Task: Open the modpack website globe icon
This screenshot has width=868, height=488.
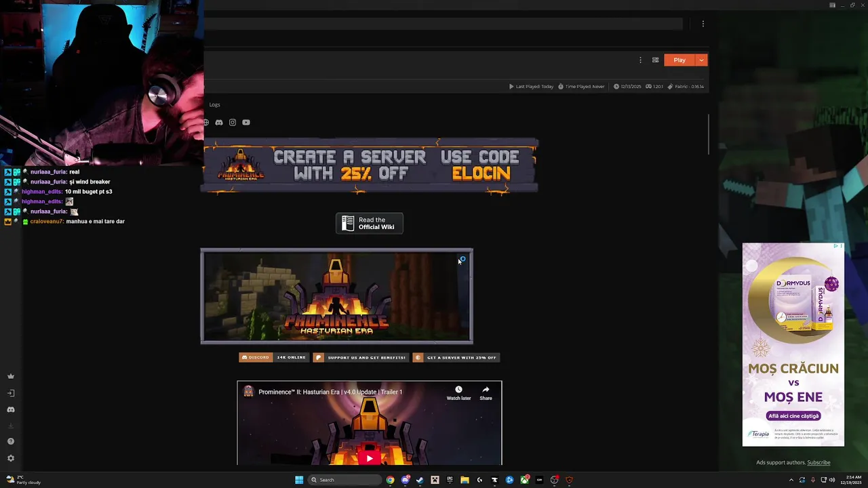Action: click(x=205, y=123)
